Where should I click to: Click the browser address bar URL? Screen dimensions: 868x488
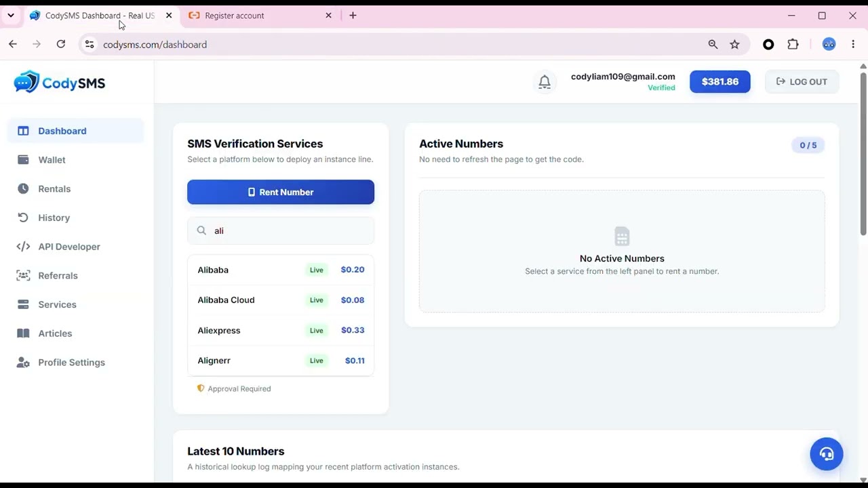click(155, 45)
